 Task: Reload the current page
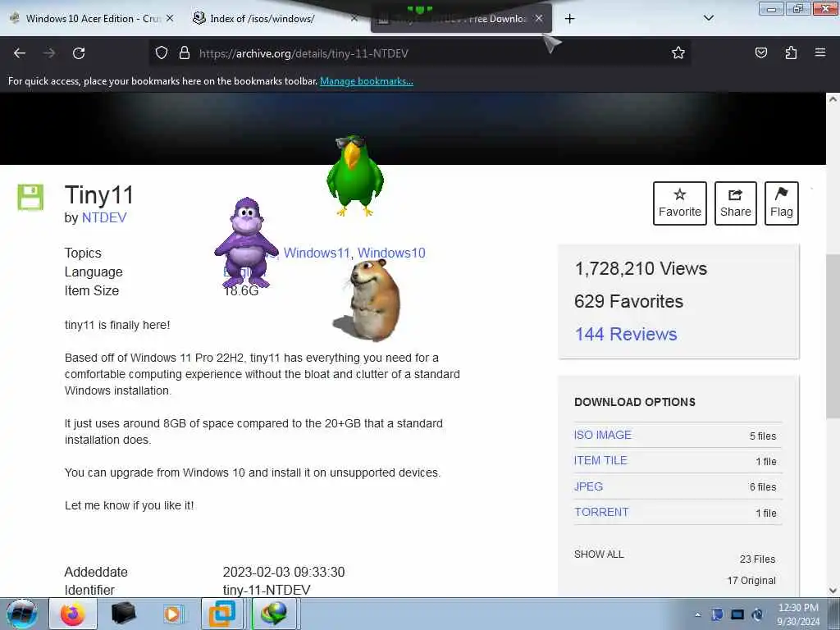click(79, 53)
